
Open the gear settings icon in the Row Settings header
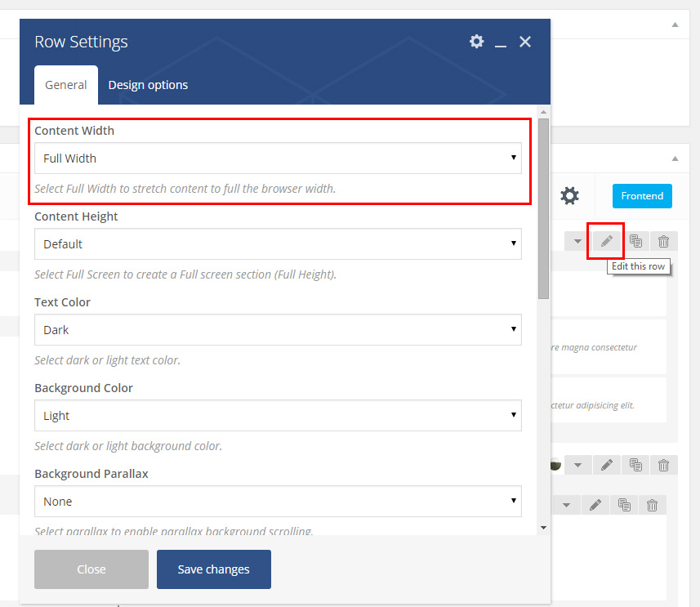click(477, 42)
